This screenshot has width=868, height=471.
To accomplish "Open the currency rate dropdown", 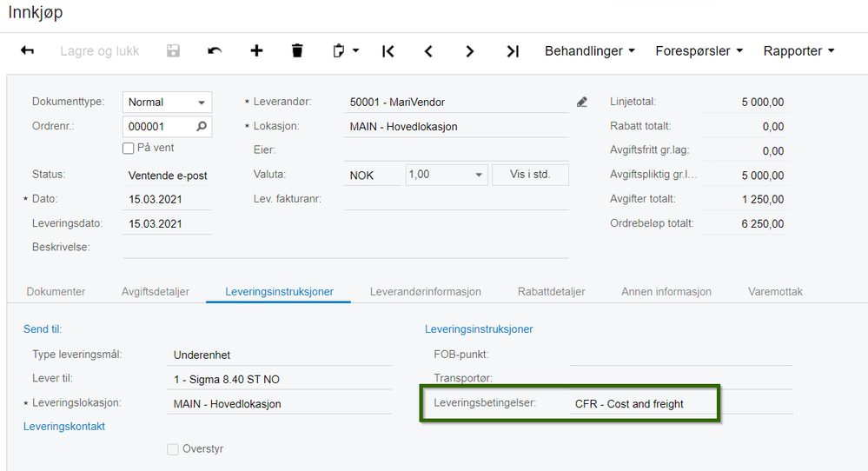I will [479, 175].
